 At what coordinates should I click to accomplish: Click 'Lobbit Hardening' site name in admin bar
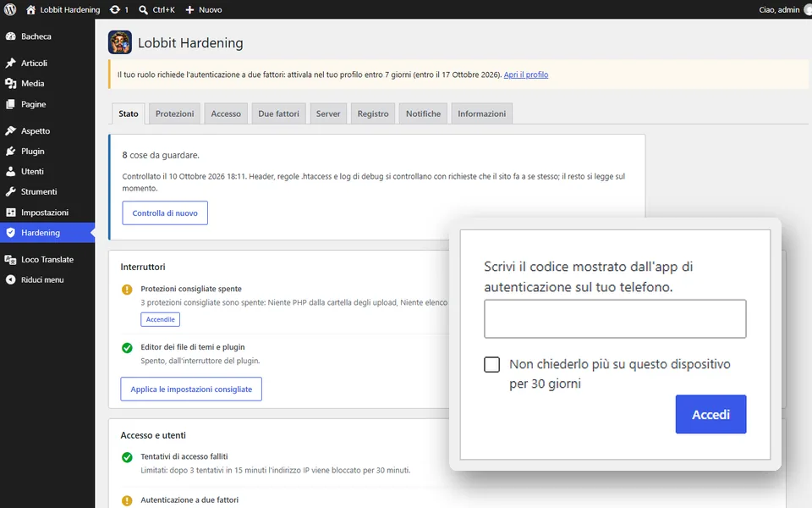click(70, 9)
